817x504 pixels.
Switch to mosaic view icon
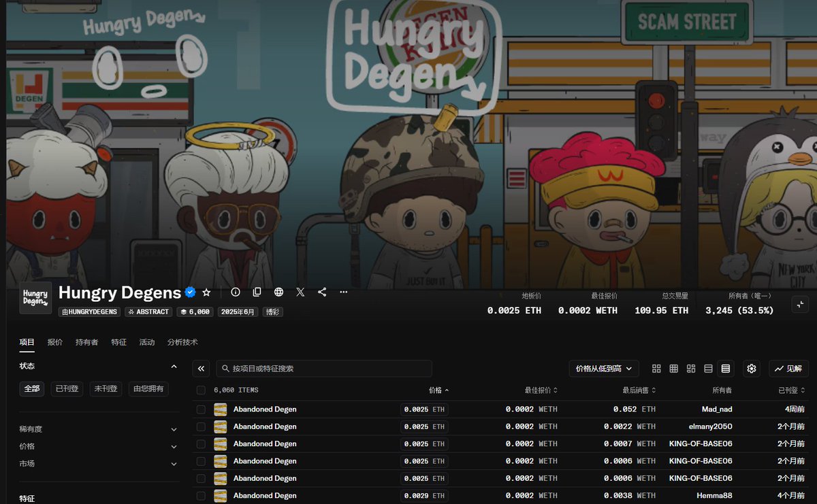coord(691,369)
